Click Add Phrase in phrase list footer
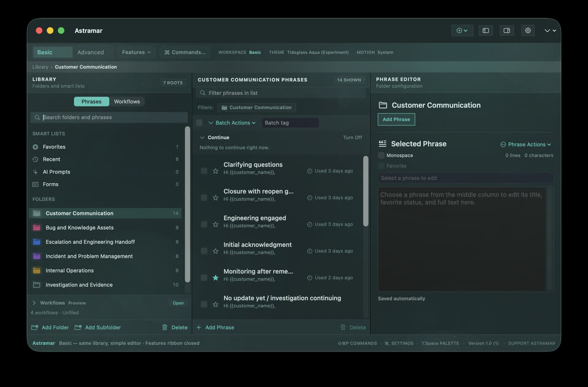Viewport: 588px width, 387px height. click(216, 328)
